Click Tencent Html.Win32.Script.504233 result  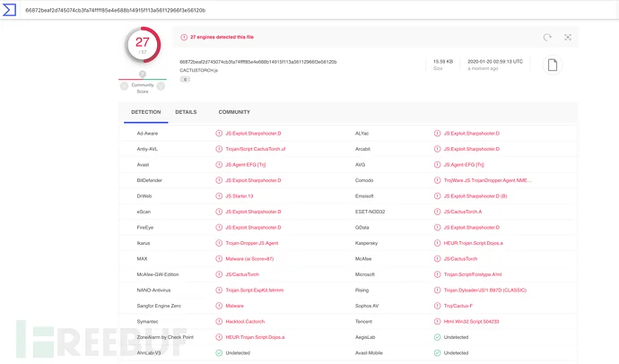(471, 321)
